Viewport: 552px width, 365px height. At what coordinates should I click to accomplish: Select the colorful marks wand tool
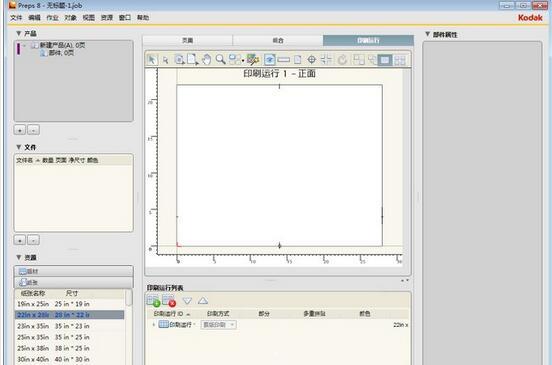[x=253, y=59]
